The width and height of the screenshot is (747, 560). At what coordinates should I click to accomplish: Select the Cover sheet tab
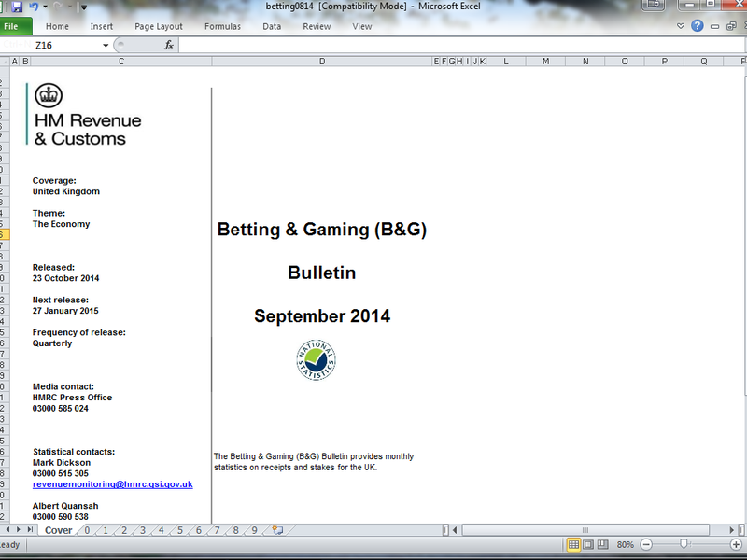coord(58,530)
